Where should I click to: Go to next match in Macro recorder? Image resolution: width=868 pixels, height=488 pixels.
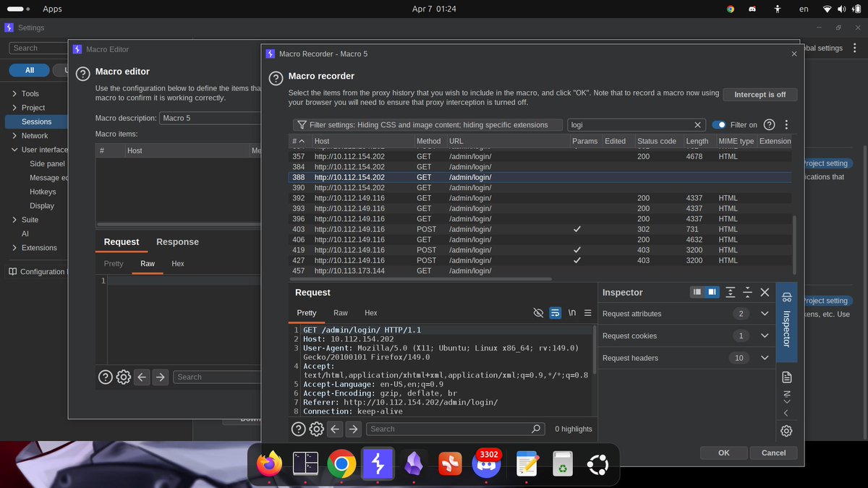point(353,429)
